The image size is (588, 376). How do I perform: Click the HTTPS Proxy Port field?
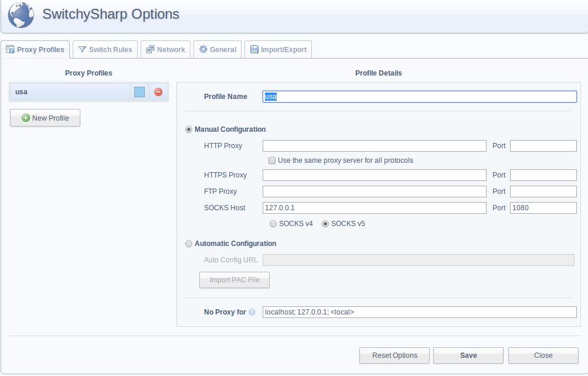coord(543,175)
